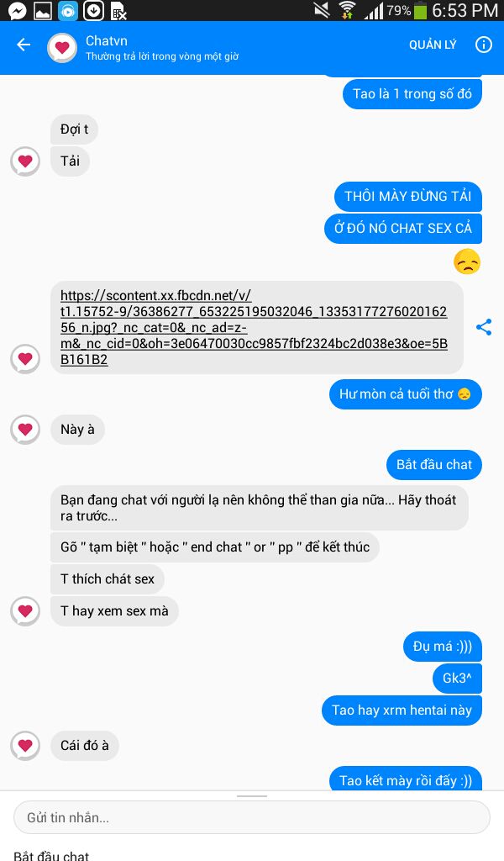Tap the 'Bắt đầu chat' quick reply
Image resolution: width=504 pixels, height=861 pixels.
[51, 855]
